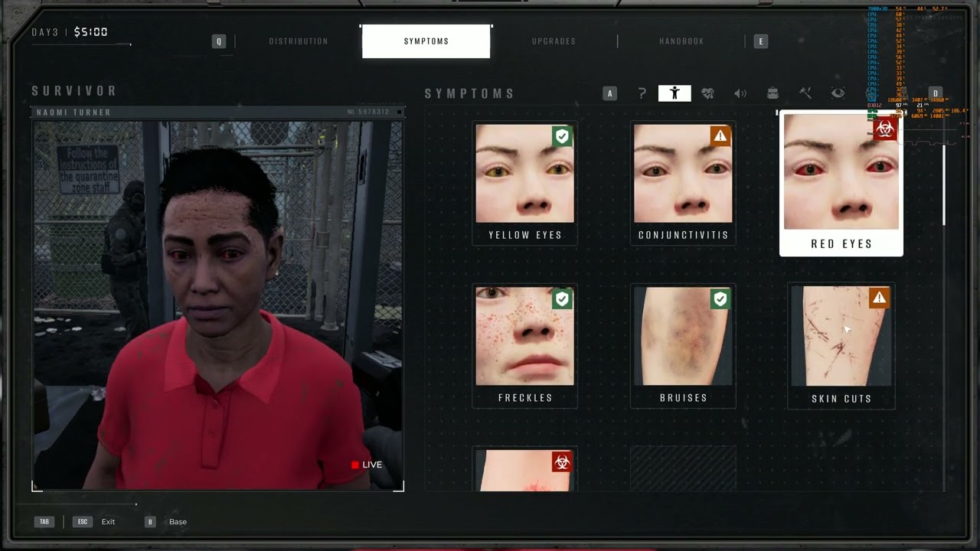
Task: Click the symptoms list scrollbar
Action: (944, 184)
